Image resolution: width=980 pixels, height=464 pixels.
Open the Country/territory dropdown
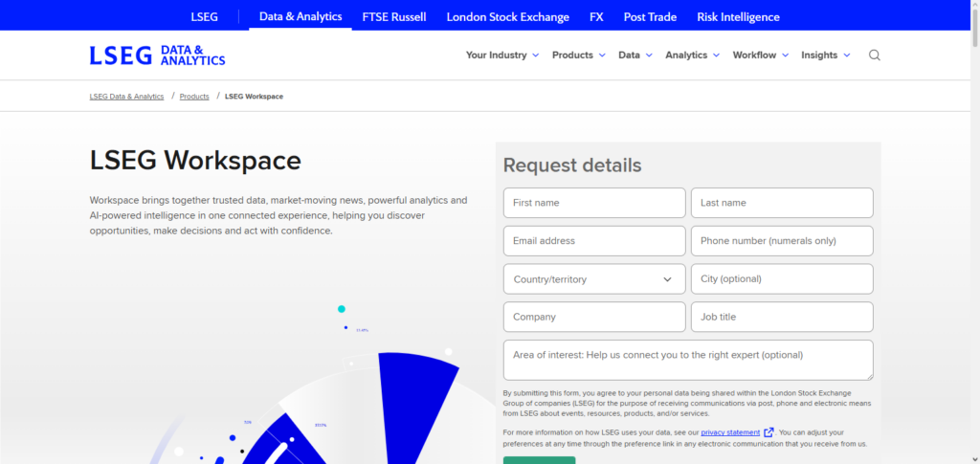(x=594, y=279)
